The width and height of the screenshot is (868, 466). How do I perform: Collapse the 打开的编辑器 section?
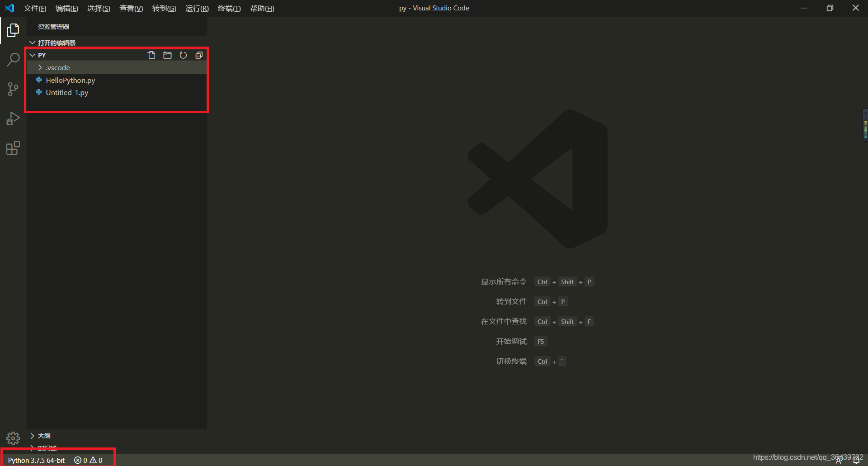(x=33, y=43)
